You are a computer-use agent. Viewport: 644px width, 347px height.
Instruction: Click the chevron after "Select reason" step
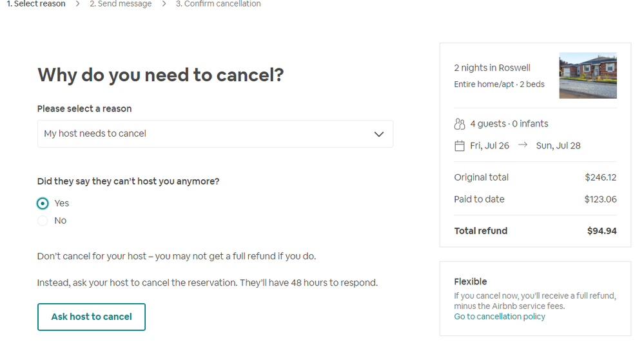(x=77, y=4)
